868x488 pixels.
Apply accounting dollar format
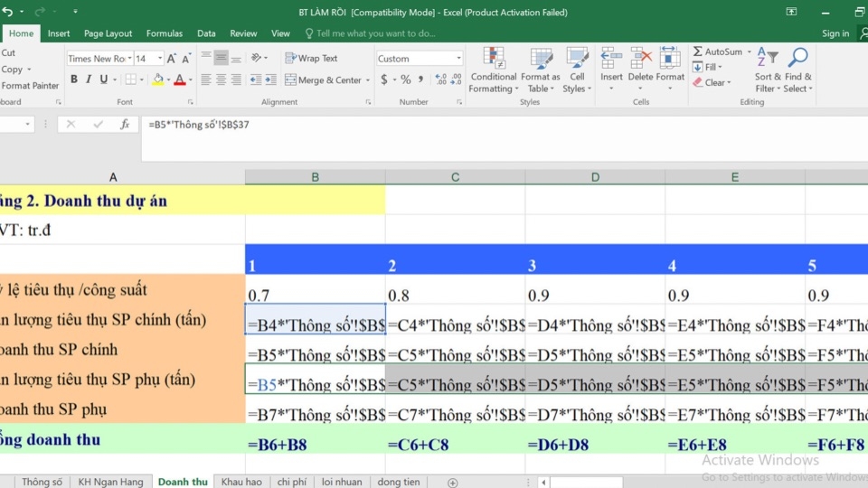pyautogui.click(x=383, y=80)
